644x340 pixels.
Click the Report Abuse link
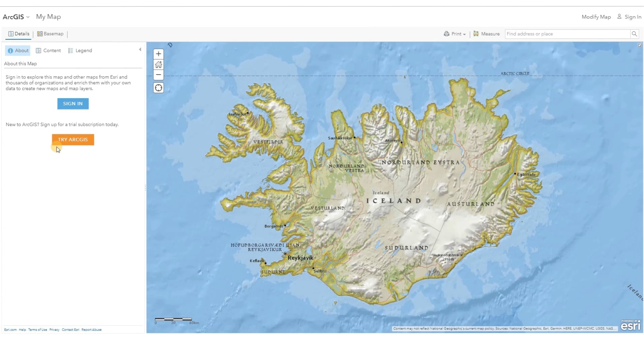coord(91,330)
